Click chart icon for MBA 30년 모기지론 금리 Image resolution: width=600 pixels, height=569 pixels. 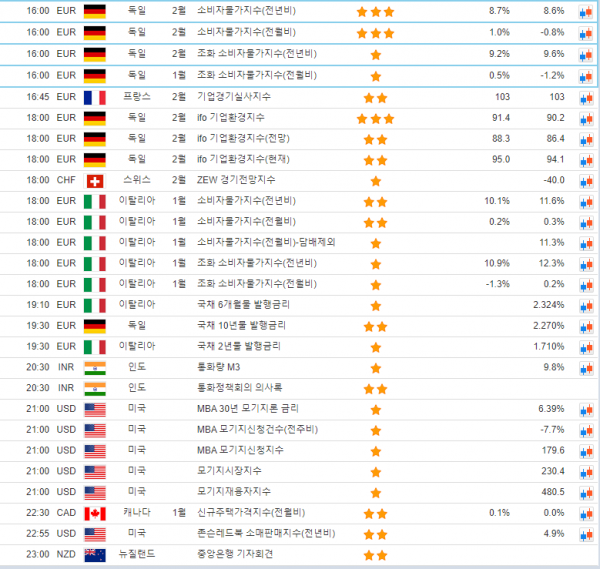(585, 409)
